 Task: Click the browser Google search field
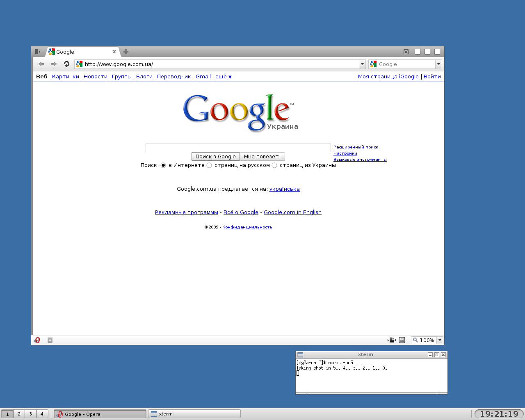pos(406,64)
